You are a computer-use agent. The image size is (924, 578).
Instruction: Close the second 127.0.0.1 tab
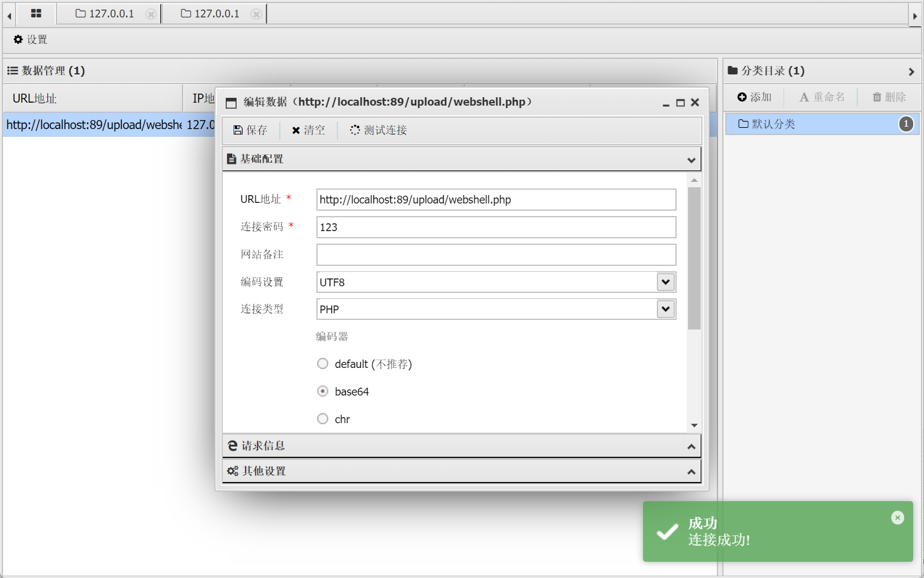click(256, 14)
